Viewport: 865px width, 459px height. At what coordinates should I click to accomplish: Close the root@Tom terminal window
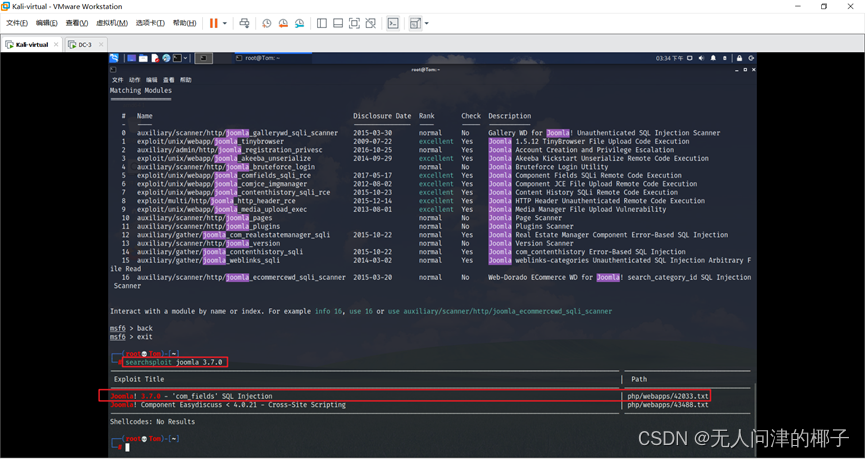click(x=754, y=70)
